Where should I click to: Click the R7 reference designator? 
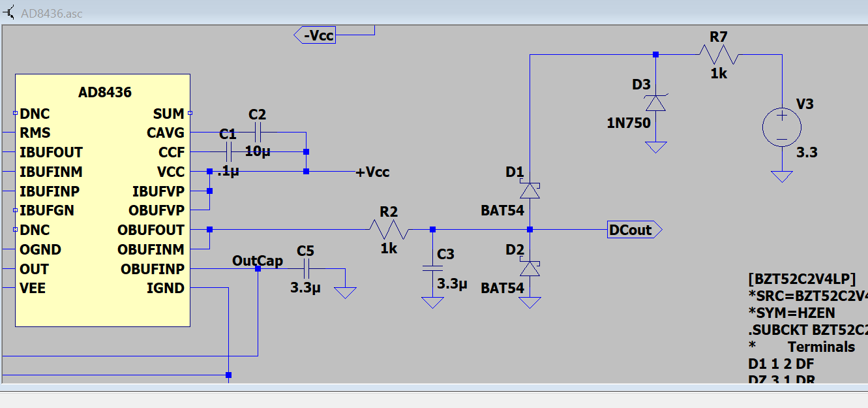coord(719,37)
